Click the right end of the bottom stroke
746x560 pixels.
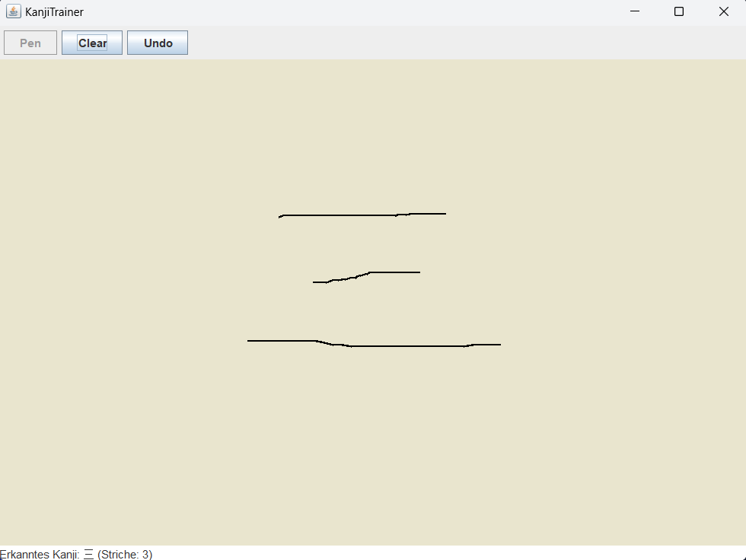pyautogui.click(x=498, y=345)
